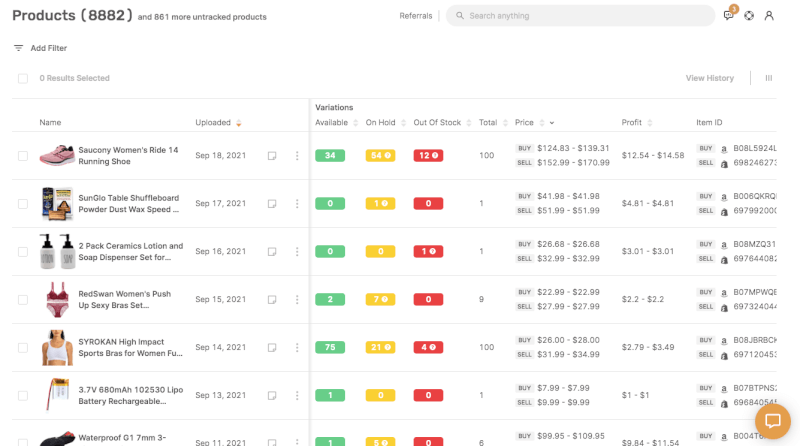Viewport: 800px width, 446px height.
Task: Click the Add Filter icon
Action: tap(18, 48)
